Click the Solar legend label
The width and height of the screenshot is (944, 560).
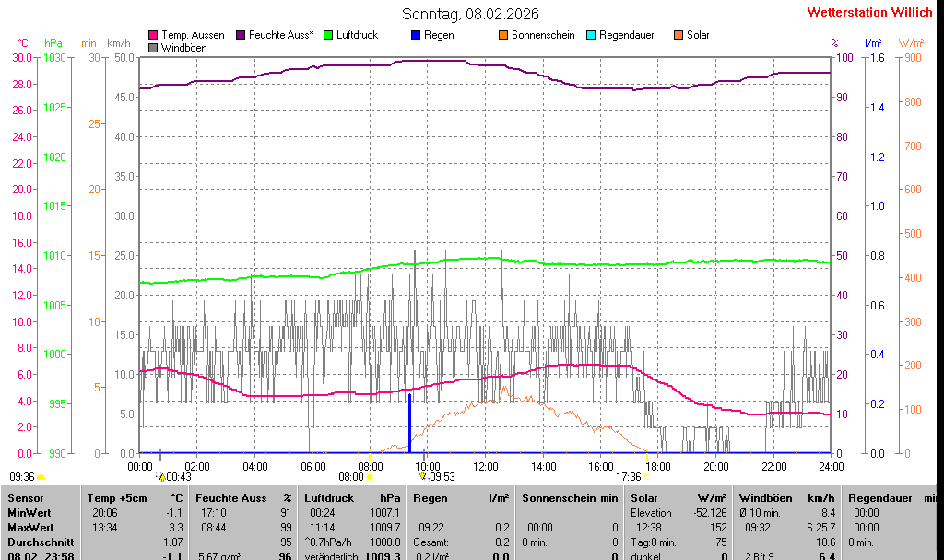coord(698,35)
